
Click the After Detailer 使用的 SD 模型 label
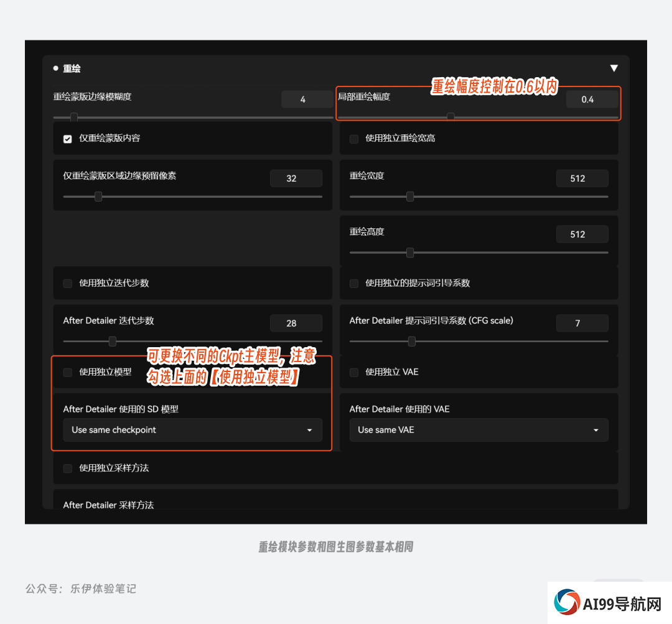[121, 409]
